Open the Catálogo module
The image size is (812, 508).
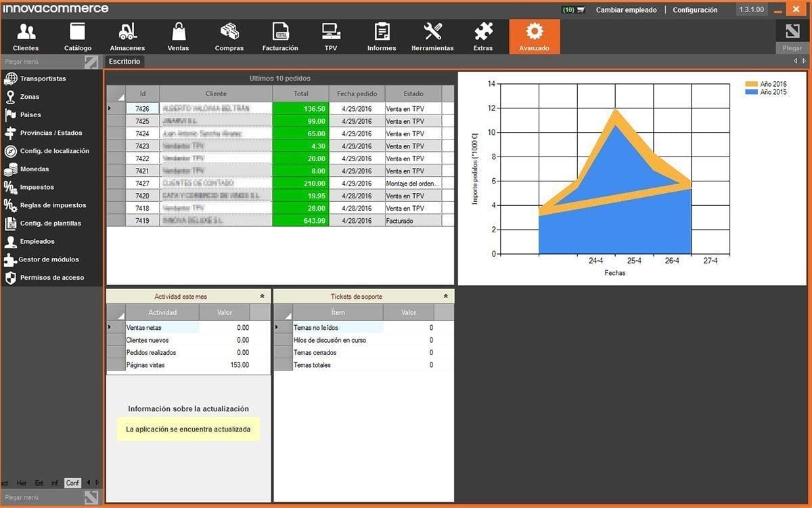pyautogui.click(x=78, y=37)
